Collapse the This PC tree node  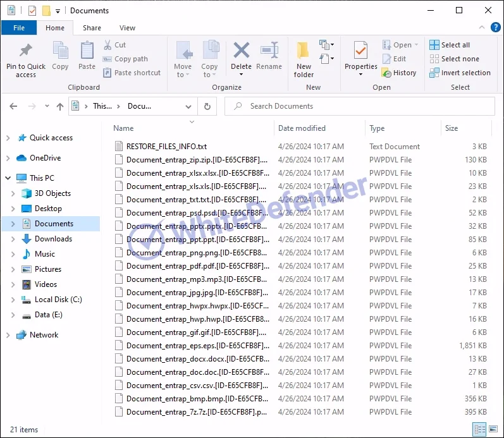click(8, 178)
